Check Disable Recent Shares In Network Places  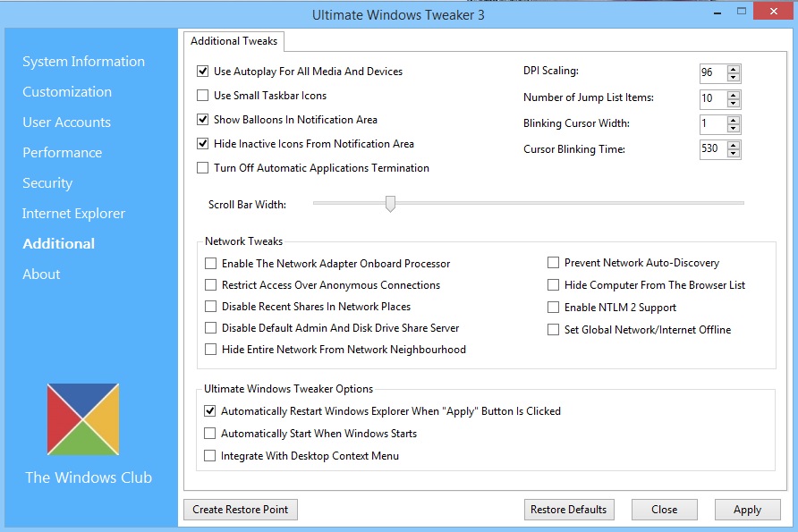(x=210, y=306)
